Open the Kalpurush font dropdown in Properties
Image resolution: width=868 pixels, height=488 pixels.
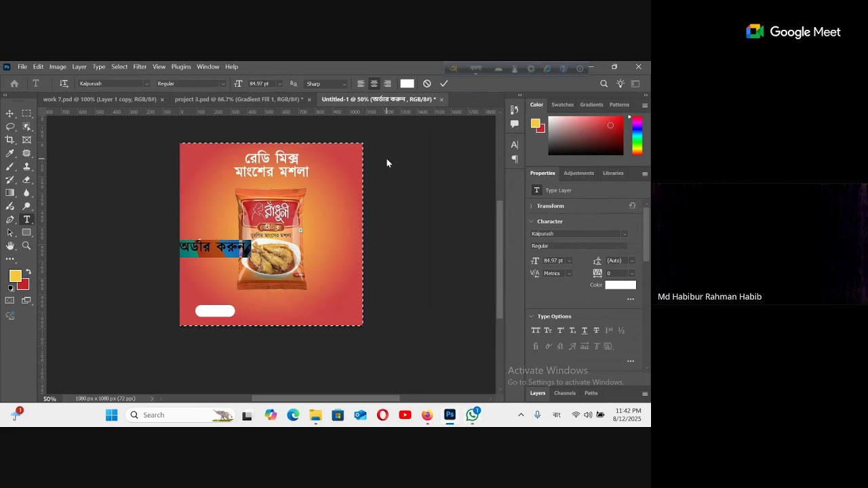[x=624, y=234]
